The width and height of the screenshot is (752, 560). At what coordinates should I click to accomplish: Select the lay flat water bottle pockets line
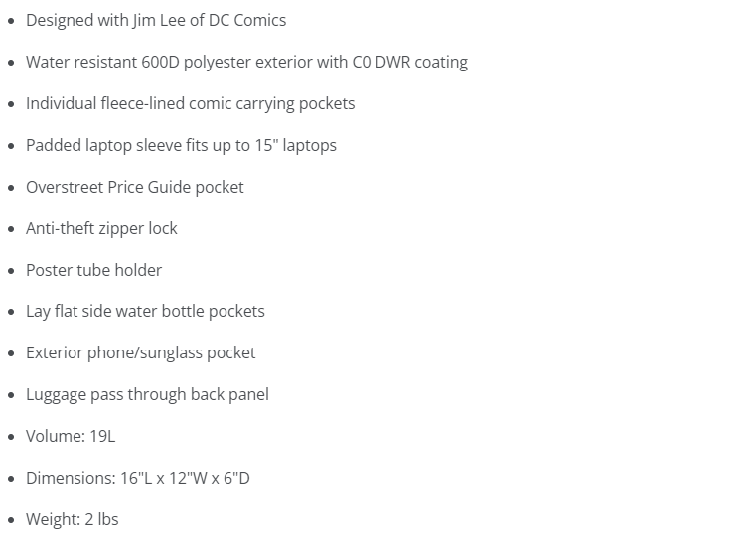click(145, 311)
